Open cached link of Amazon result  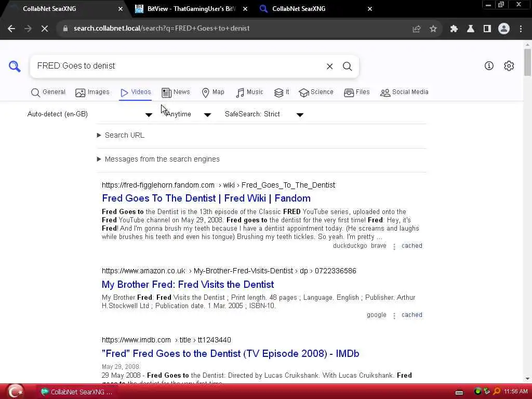point(412,315)
